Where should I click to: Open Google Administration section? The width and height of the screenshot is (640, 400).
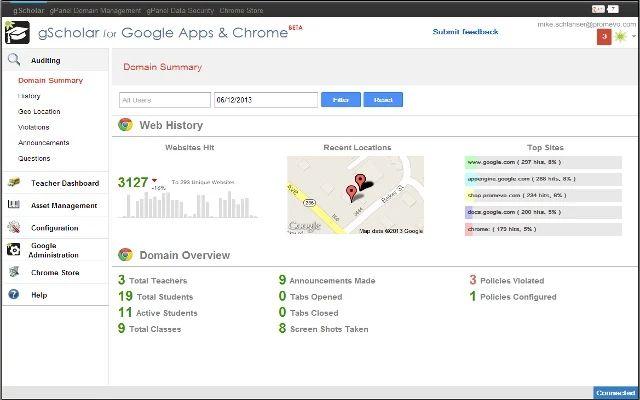click(53, 250)
